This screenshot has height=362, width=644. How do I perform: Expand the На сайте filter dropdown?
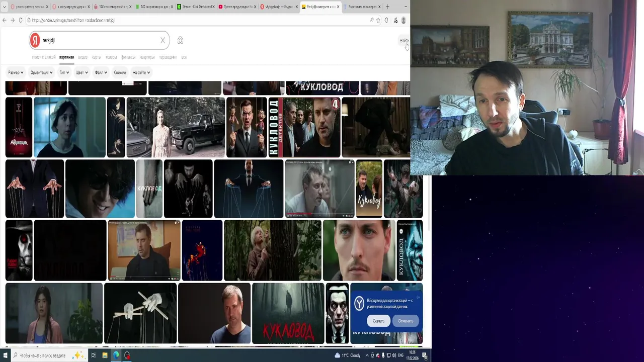pos(141,72)
